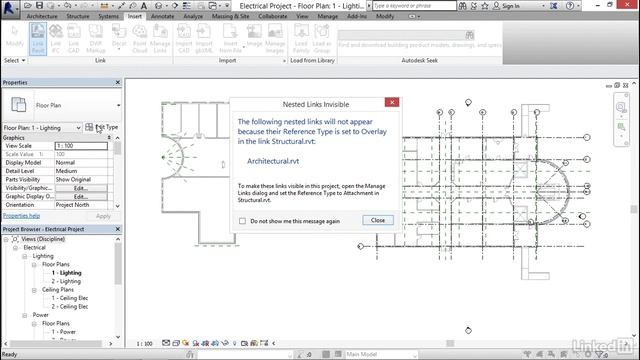
Task: Click Edit button for Graphic Display Options
Action: (81, 196)
